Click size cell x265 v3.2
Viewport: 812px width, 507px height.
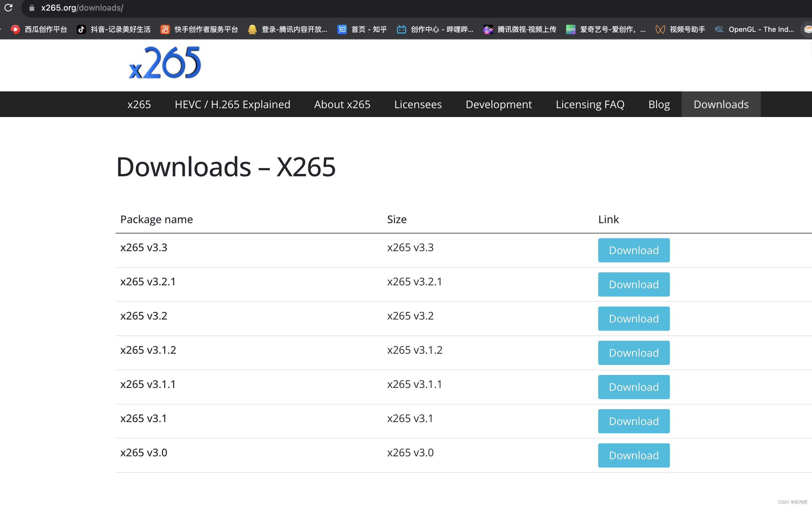coord(410,316)
